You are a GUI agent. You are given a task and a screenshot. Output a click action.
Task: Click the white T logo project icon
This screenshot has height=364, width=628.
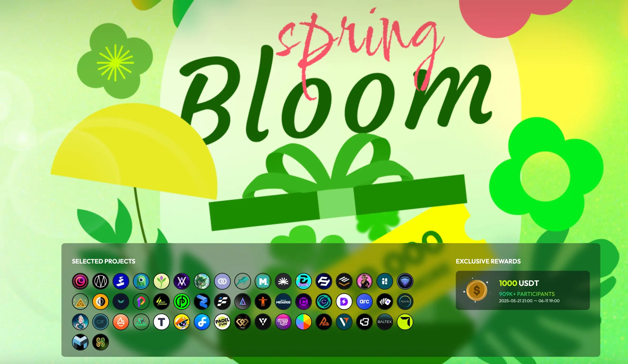click(x=161, y=322)
